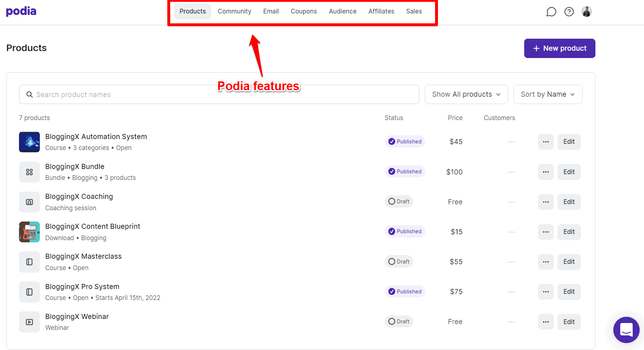Click the BloggingX Webinar video icon
Screen dimensions: 644x350
tap(29, 322)
